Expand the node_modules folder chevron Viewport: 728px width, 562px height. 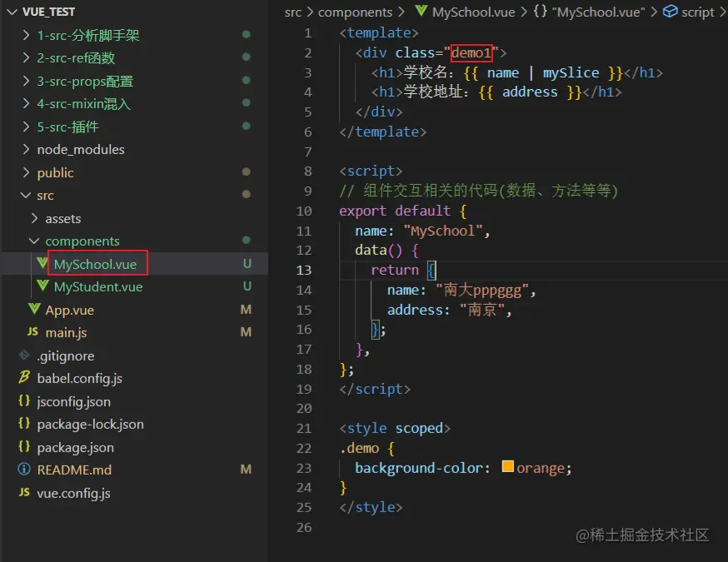pos(27,149)
